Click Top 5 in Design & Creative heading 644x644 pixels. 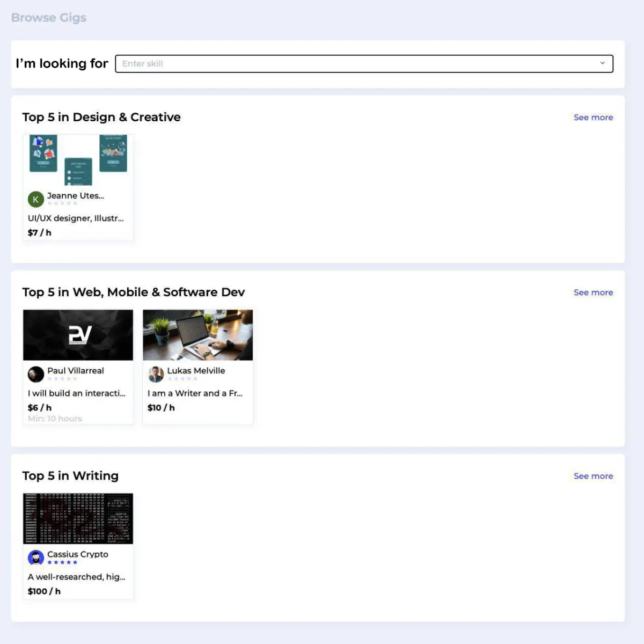101,117
